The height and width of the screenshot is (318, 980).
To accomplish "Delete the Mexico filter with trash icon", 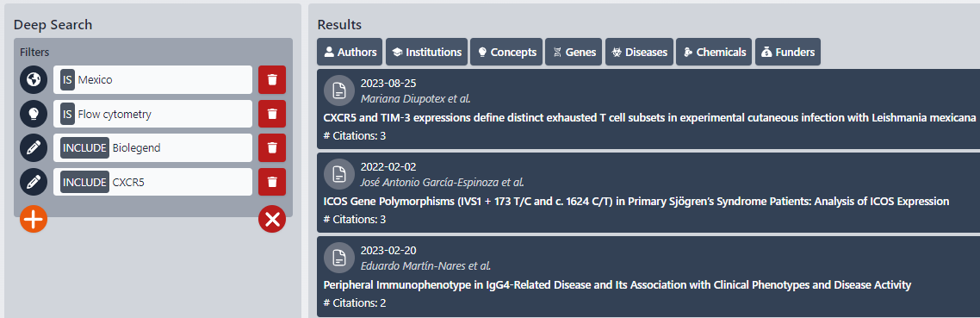I will tap(272, 79).
